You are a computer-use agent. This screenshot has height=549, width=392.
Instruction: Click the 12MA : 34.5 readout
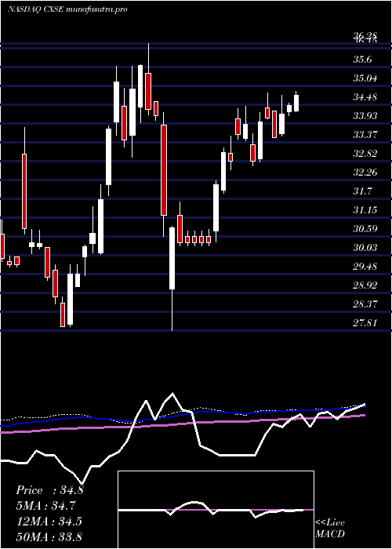(x=49, y=522)
